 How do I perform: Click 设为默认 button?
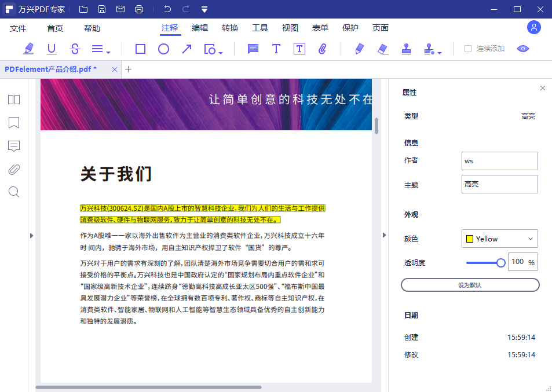(470, 285)
